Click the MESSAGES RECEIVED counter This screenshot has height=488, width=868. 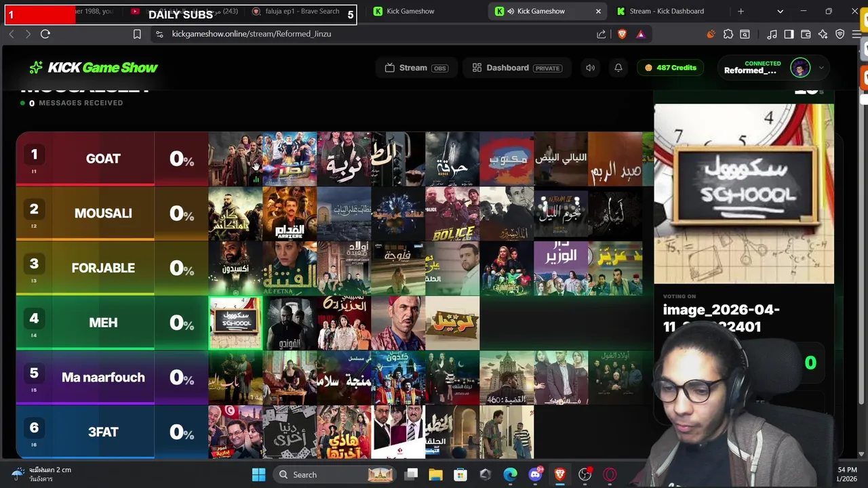pos(72,103)
